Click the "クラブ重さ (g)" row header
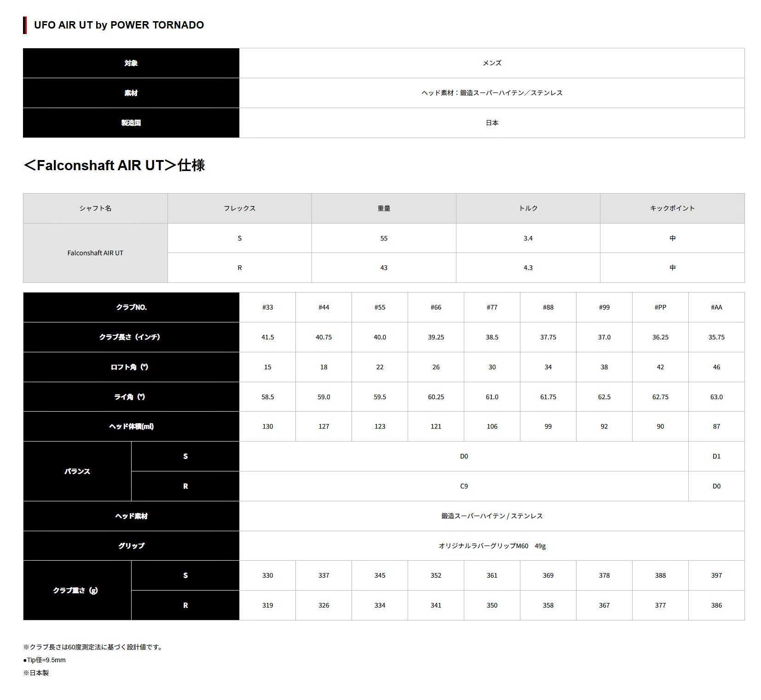Image resolution: width=761 pixels, height=700 pixels. click(x=77, y=591)
